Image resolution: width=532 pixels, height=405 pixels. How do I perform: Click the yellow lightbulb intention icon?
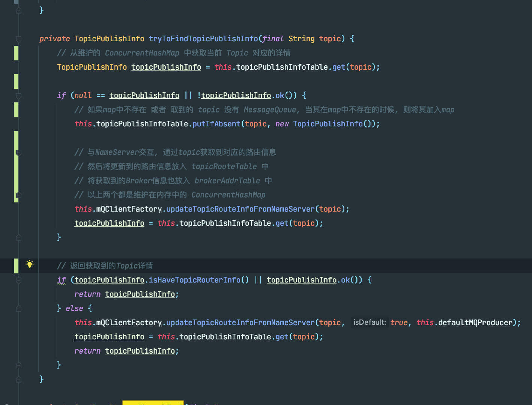point(30,264)
